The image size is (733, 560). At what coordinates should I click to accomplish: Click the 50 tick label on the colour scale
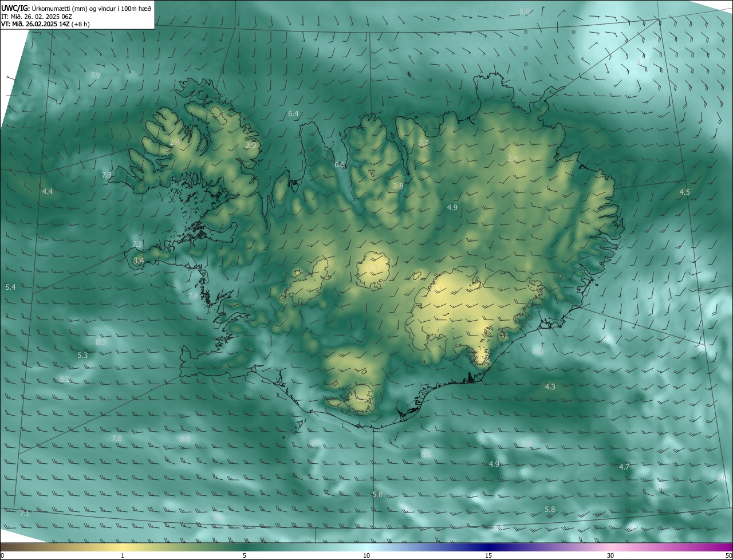click(728, 555)
